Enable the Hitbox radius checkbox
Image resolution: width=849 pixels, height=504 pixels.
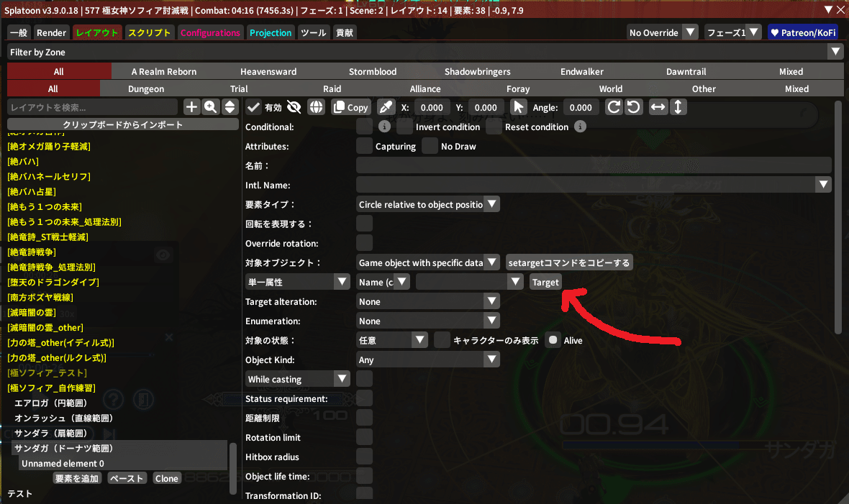[x=364, y=457]
